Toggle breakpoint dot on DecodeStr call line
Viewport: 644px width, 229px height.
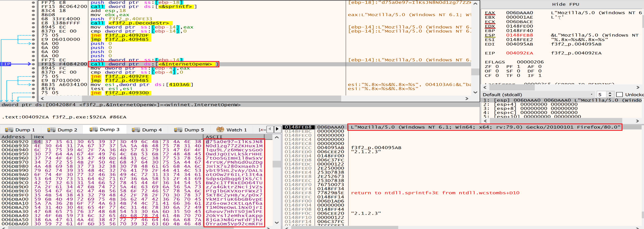(x=33, y=23)
